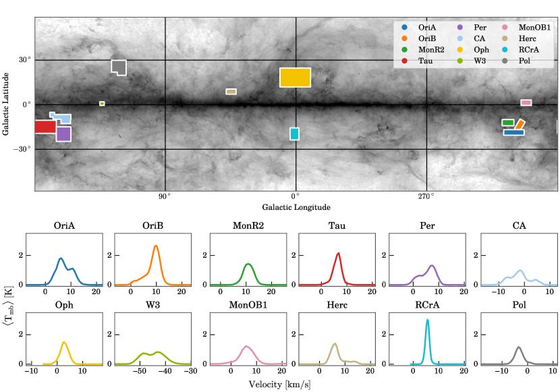
Task: Select the pink MonOB1 rectangle on map
Action: click(x=526, y=103)
